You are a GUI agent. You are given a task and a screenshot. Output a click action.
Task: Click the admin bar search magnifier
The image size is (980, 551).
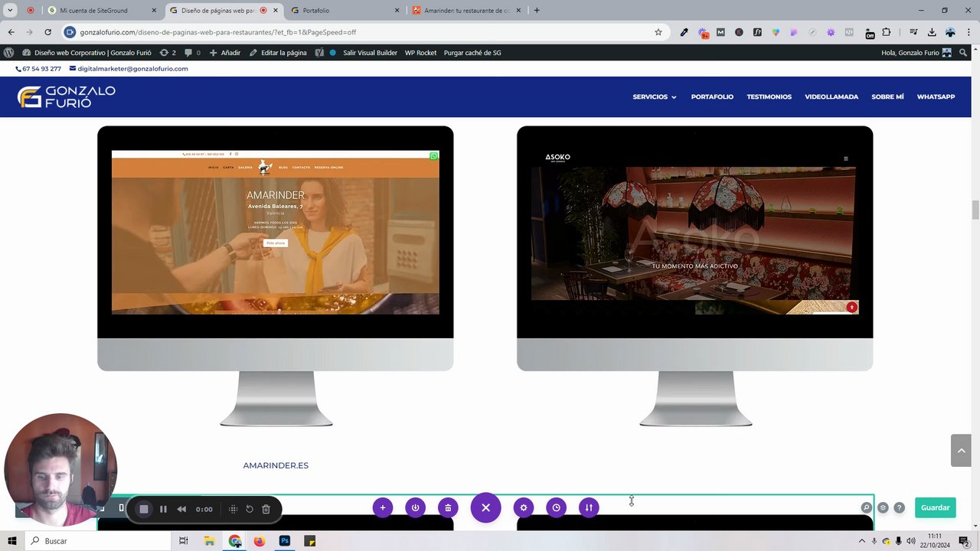(963, 53)
